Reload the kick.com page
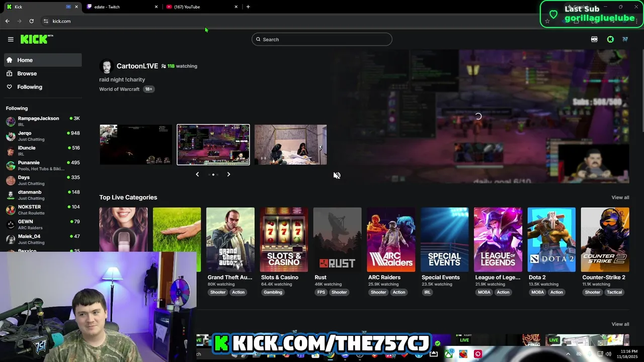 click(31, 21)
